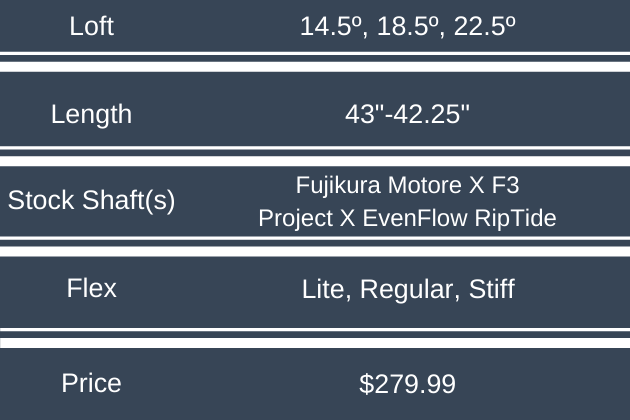
Task: Click the Price row label
Action: 91,382
